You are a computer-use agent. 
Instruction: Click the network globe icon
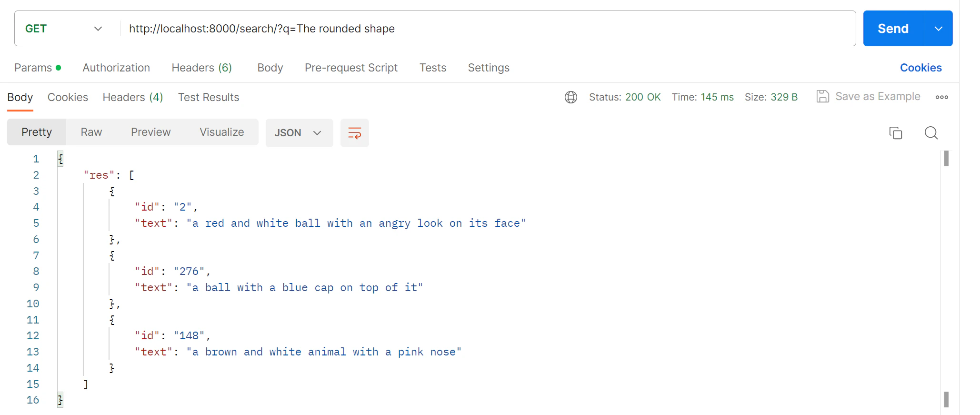(x=570, y=97)
